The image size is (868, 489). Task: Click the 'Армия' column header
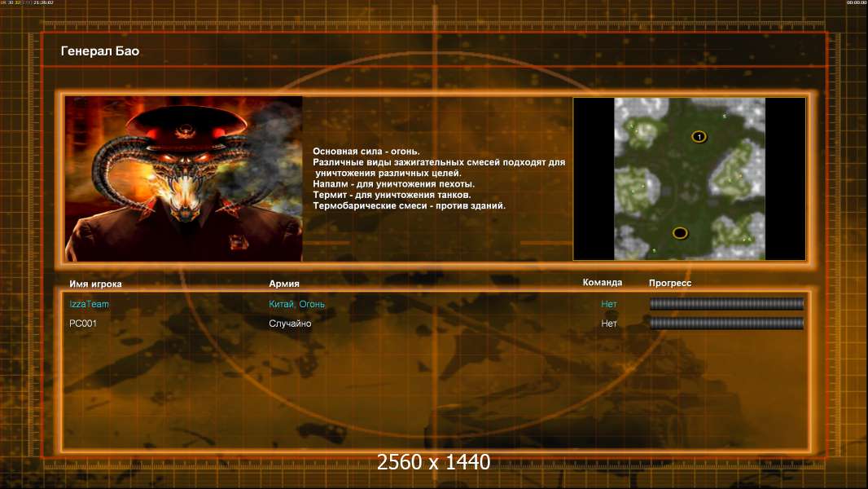pos(284,284)
